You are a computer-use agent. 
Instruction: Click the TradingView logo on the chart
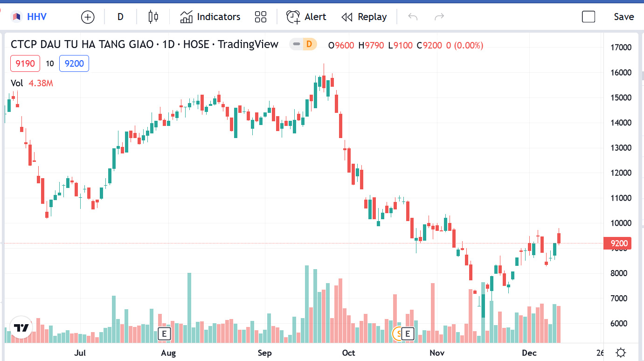[x=21, y=327]
